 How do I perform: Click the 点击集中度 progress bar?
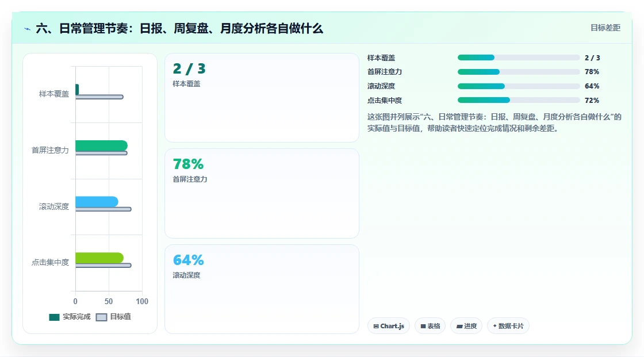[518, 100]
